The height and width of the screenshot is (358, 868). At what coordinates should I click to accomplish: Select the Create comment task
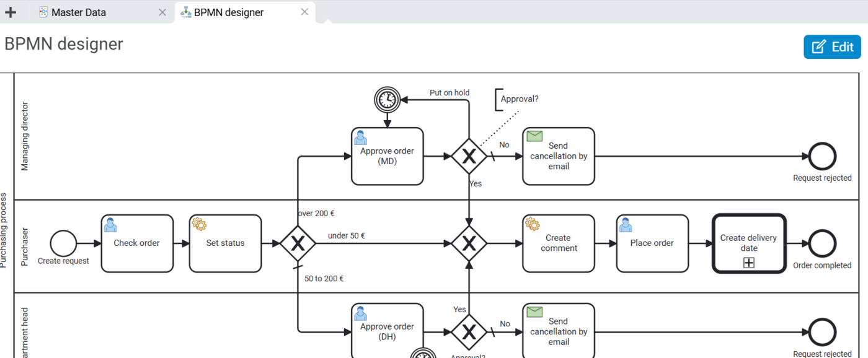click(559, 243)
